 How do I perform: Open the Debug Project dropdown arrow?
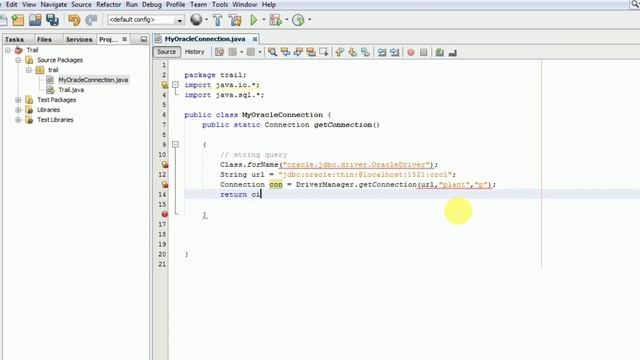pos(287,20)
